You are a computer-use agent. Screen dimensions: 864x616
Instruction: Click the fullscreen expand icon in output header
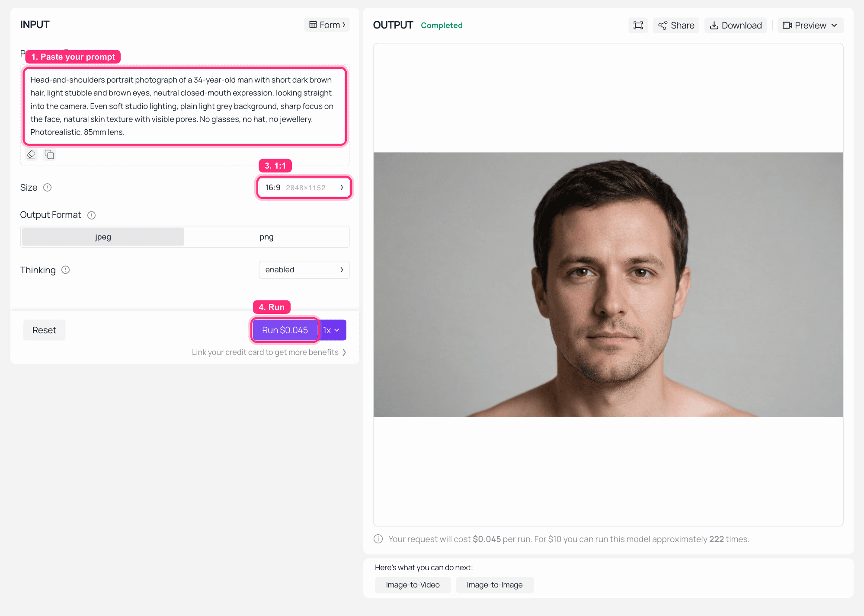pos(638,26)
